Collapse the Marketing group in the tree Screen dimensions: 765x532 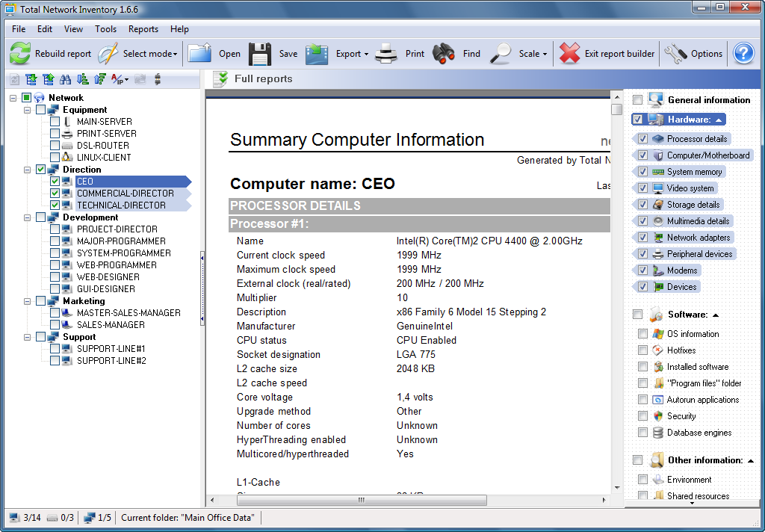(28, 301)
